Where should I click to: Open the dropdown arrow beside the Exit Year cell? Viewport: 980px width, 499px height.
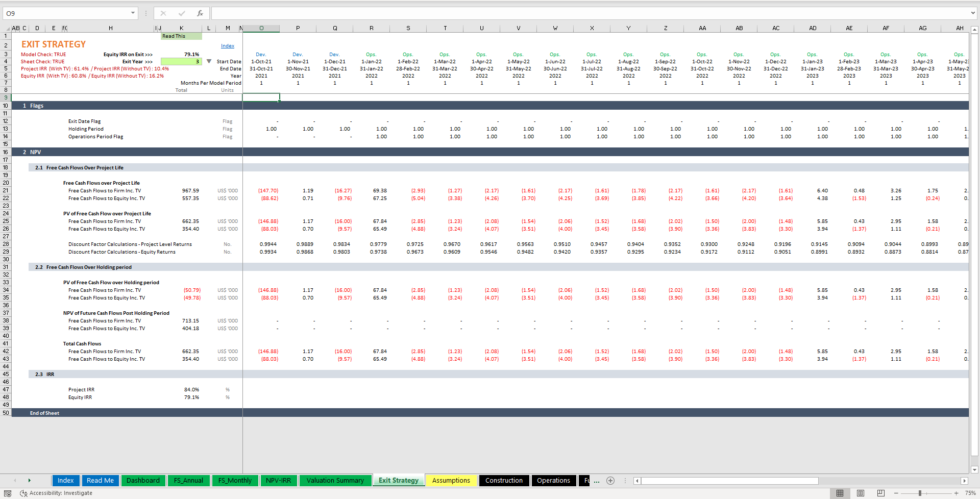tap(209, 61)
